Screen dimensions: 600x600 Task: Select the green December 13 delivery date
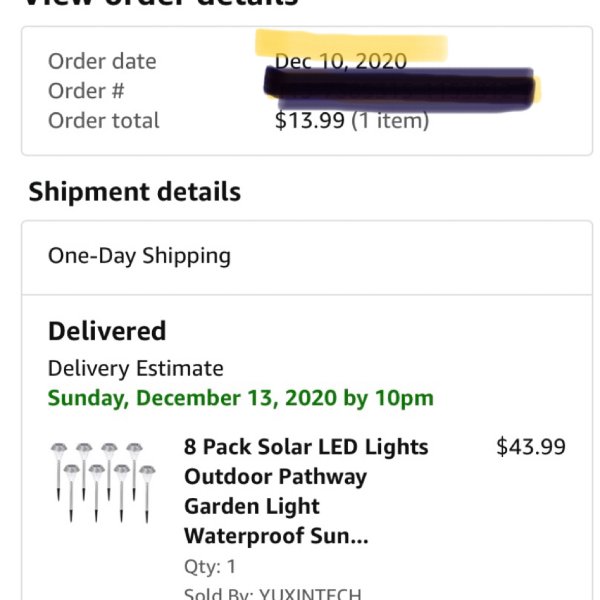241,398
